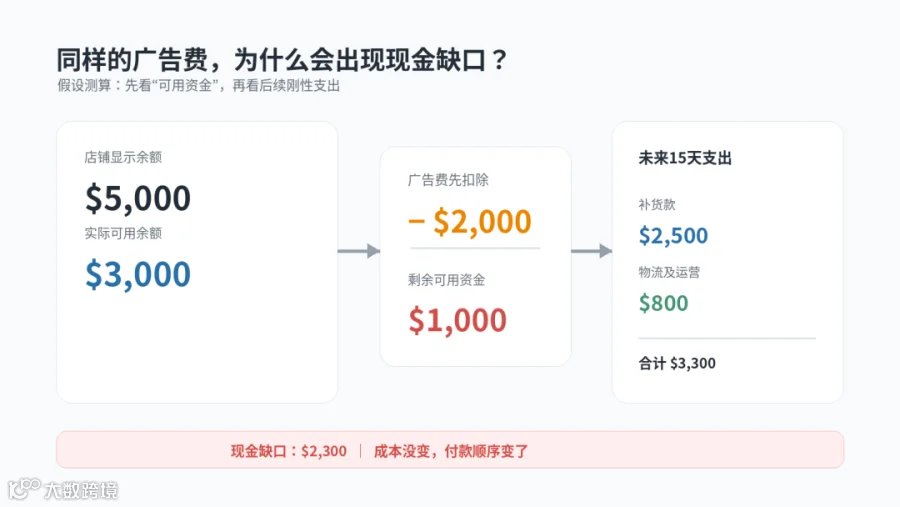Select the orange – $2,000 deduction
This screenshot has width=900, height=507.
tap(470, 222)
